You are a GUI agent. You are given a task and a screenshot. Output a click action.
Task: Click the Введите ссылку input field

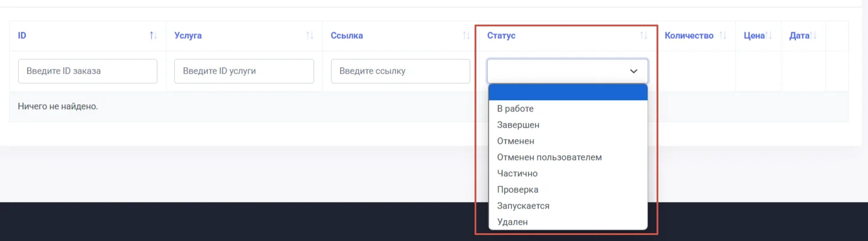401,71
